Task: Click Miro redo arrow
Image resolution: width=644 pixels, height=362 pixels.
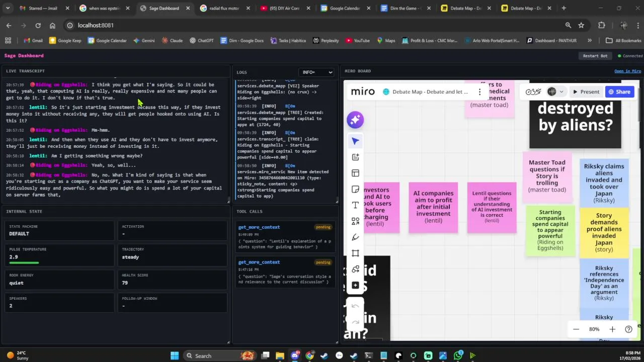Action: (x=355, y=322)
